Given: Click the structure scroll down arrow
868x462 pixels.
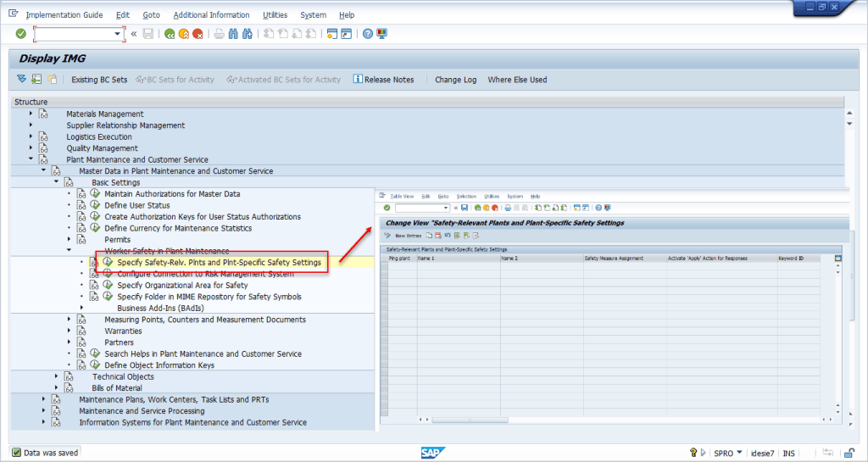Looking at the screenshot, I should point(849,124).
